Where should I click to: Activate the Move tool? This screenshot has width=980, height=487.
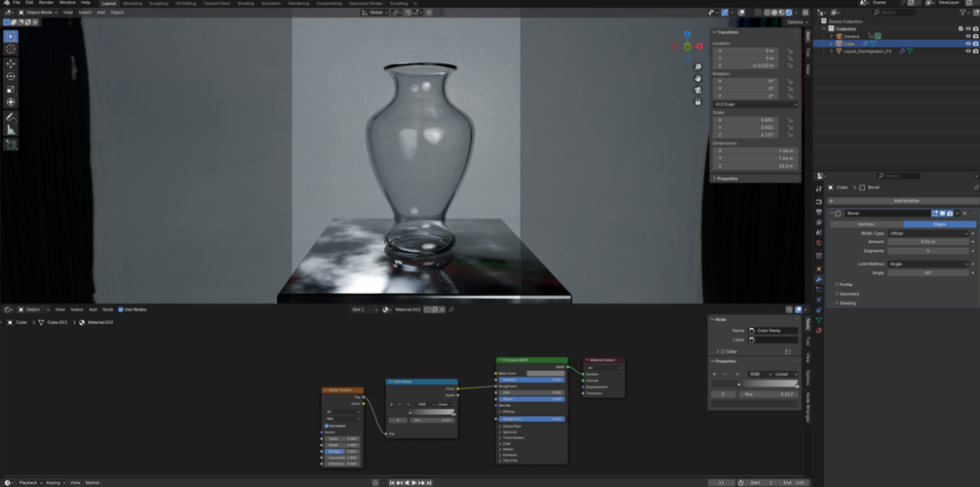[x=11, y=63]
